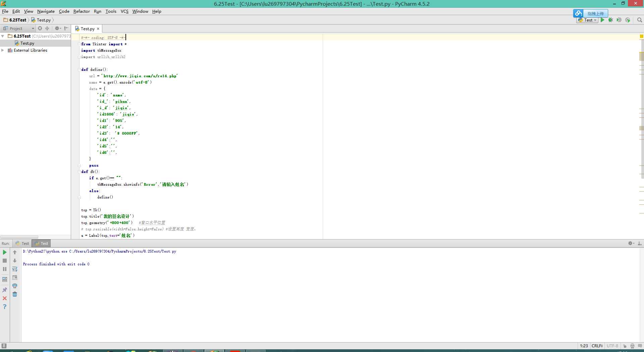This screenshot has height=352, width=644.
Task: Stop process in the Run panel
Action: coord(5,261)
